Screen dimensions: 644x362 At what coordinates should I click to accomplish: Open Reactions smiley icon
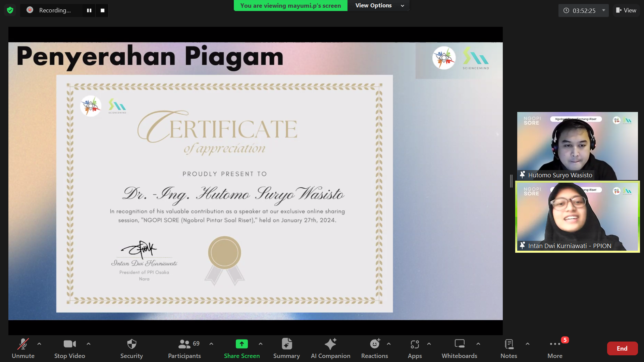click(x=374, y=344)
